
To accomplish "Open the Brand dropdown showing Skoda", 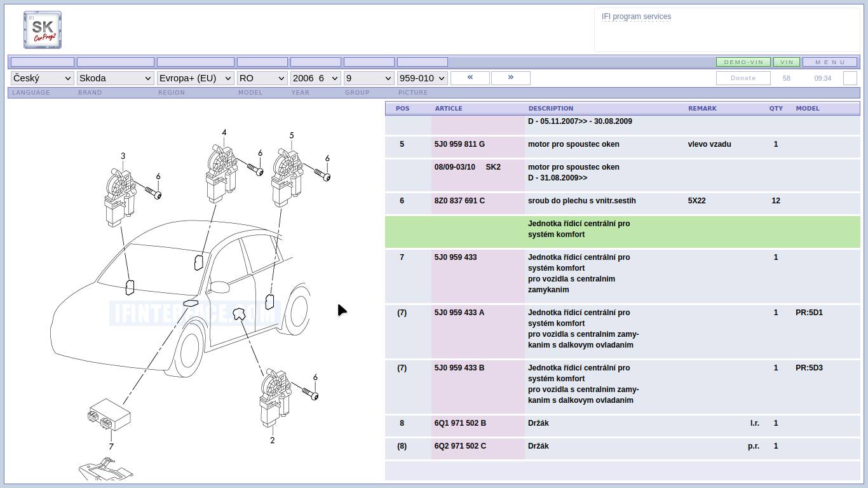I will pyautogui.click(x=116, y=78).
